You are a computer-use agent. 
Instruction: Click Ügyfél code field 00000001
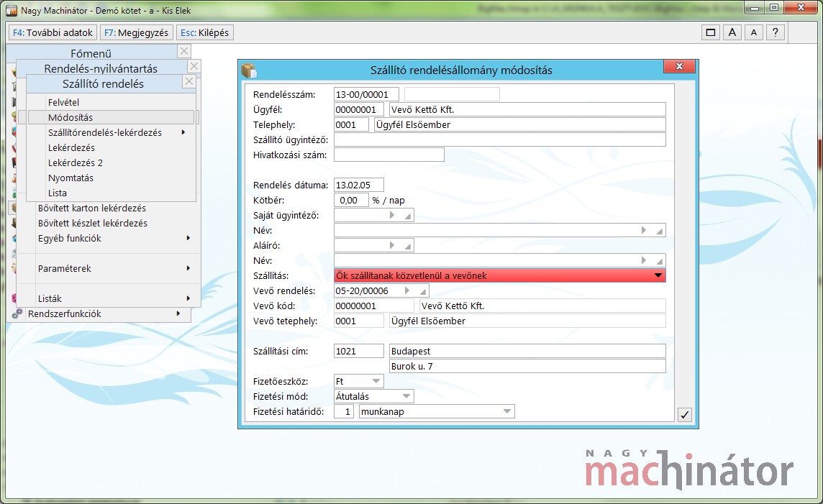click(359, 109)
